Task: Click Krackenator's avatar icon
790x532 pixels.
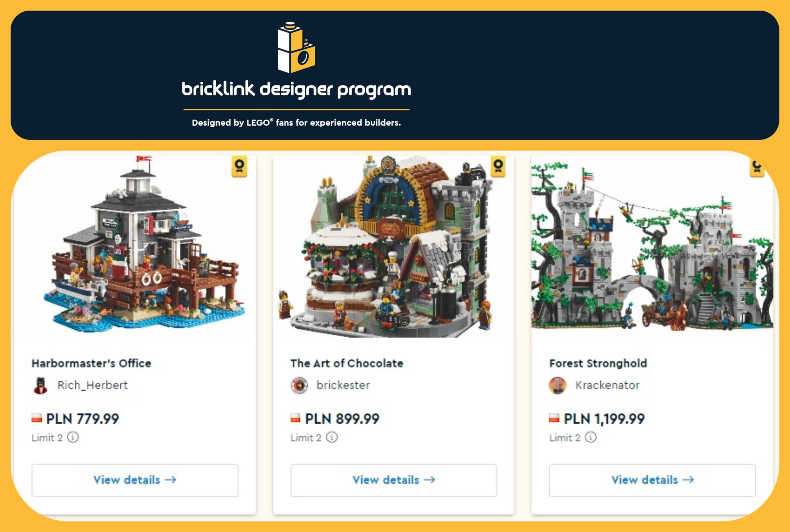Action: (558, 385)
